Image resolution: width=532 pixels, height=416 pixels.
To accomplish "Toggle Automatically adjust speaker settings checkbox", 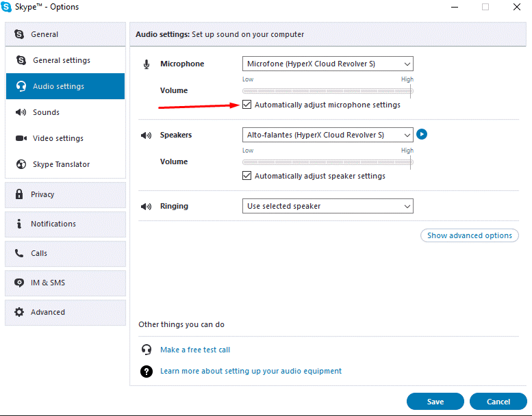I will tap(247, 176).
